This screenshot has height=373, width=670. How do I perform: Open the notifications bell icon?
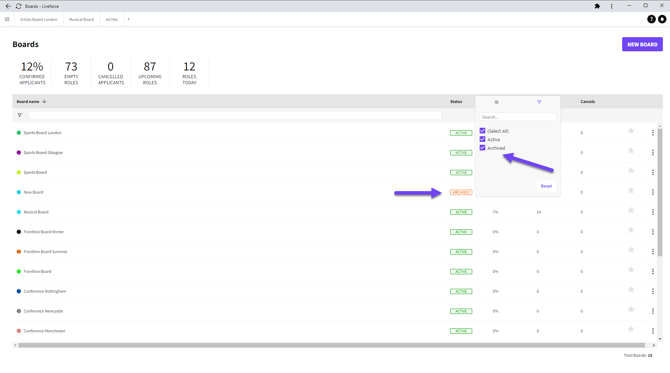pos(662,19)
